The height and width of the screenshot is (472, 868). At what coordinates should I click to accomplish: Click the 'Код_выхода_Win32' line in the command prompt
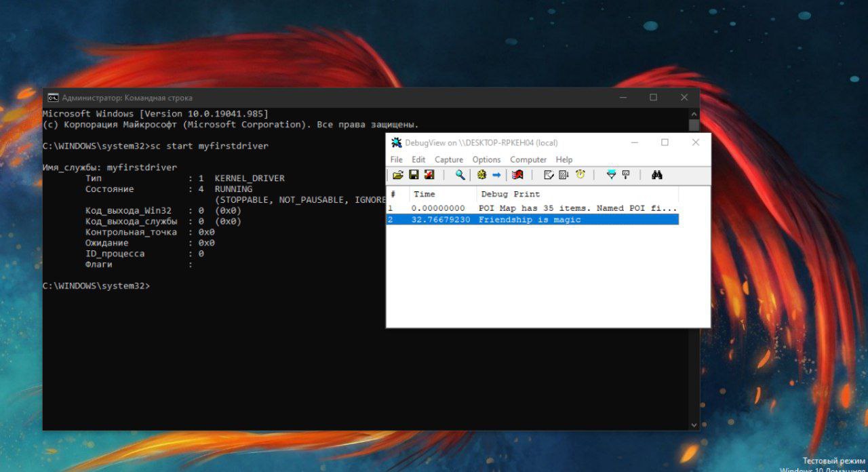pos(163,211)
